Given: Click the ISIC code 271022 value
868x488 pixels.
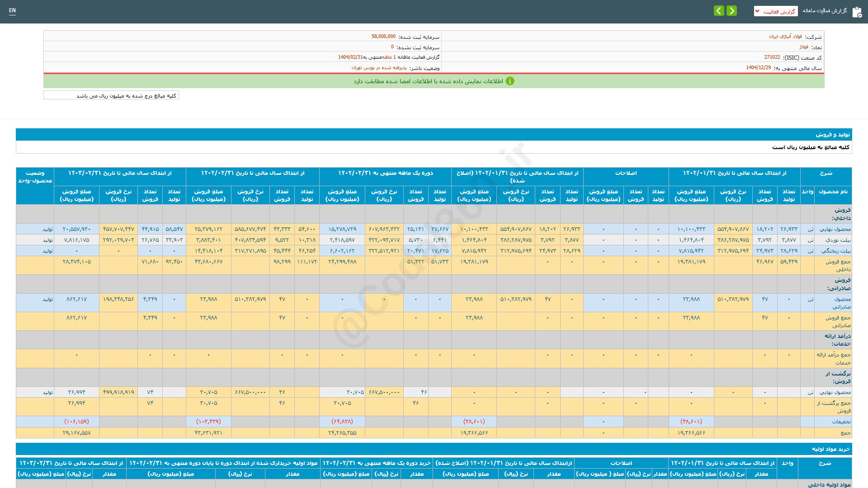Looking at the screenshot, I should point(772,57).
